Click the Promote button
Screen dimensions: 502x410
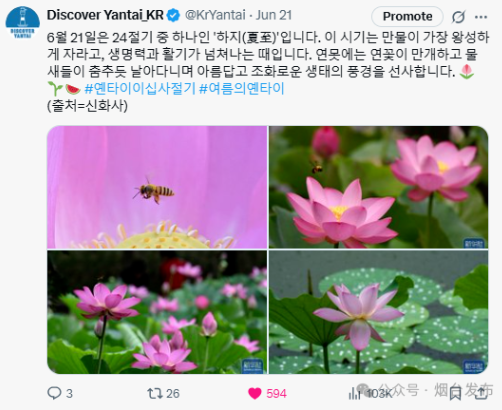click(x=407, y=16)
